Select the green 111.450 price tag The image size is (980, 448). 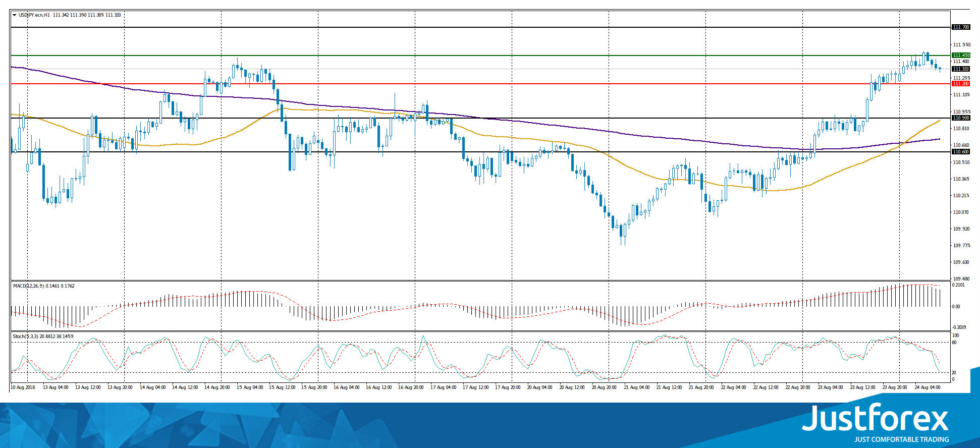(x=961, y=55)
